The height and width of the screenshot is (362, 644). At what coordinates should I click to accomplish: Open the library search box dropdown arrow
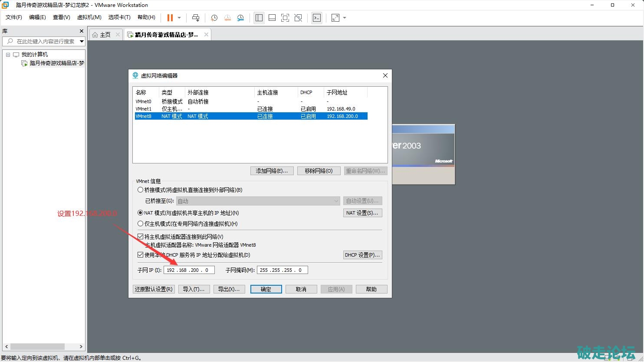[82, 42]
